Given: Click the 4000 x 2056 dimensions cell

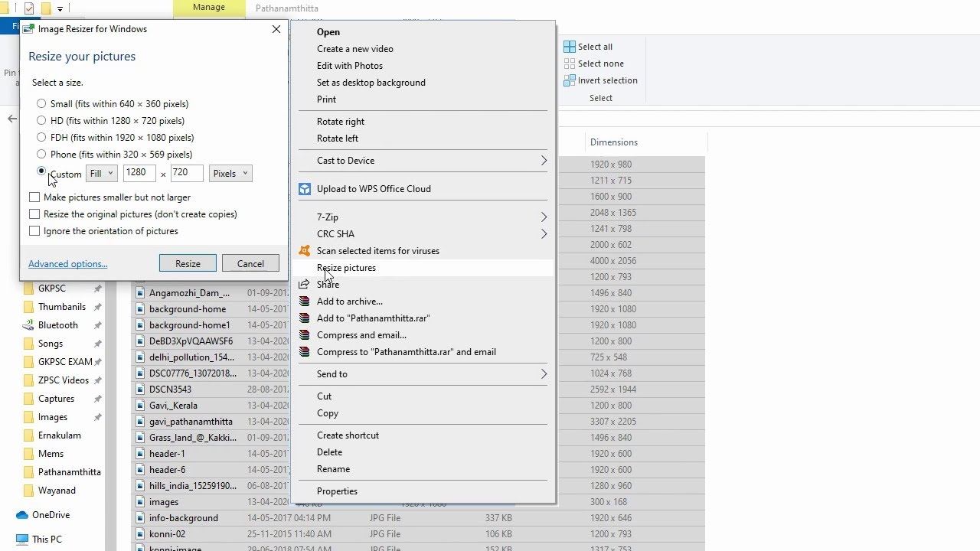Looking at the screenshot, I should [613, 261].
